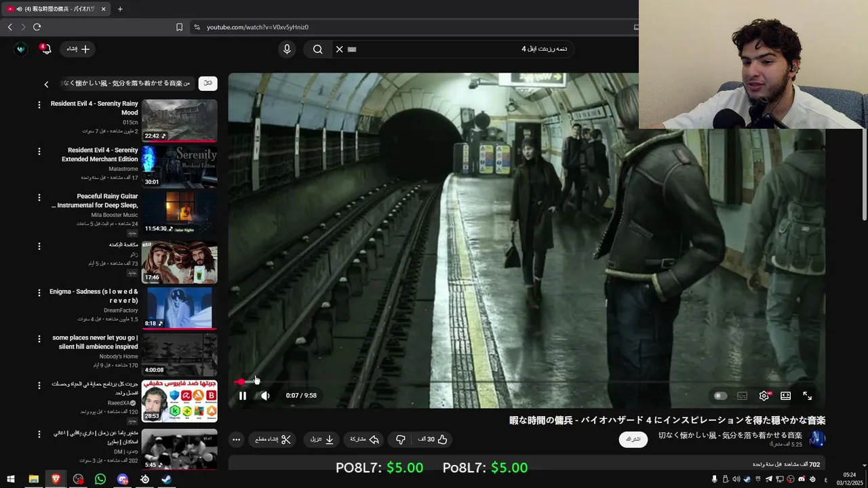The image size is (868, 488).
Task: Mute the video with the speaker icon
Action: (265, 396)
